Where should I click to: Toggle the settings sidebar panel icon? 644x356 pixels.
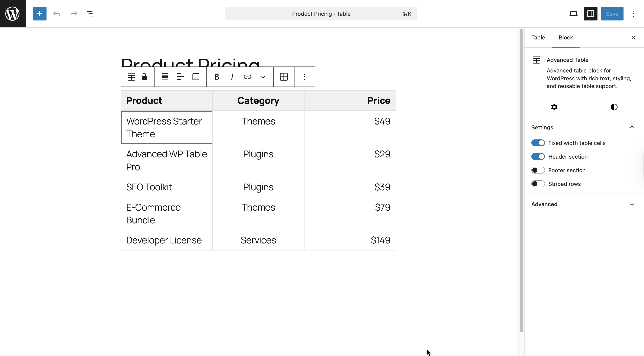pyautogui.click(x=590, y=13)
